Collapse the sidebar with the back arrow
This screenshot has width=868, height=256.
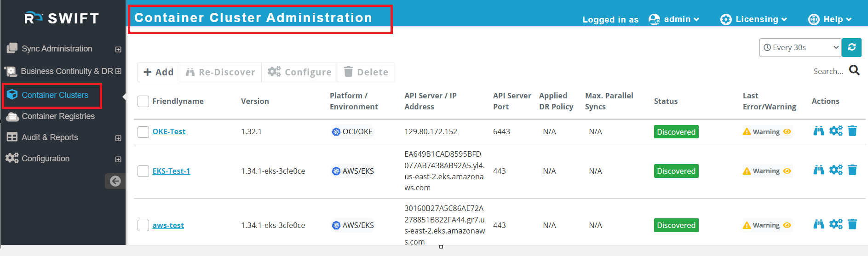pos(115,181)
